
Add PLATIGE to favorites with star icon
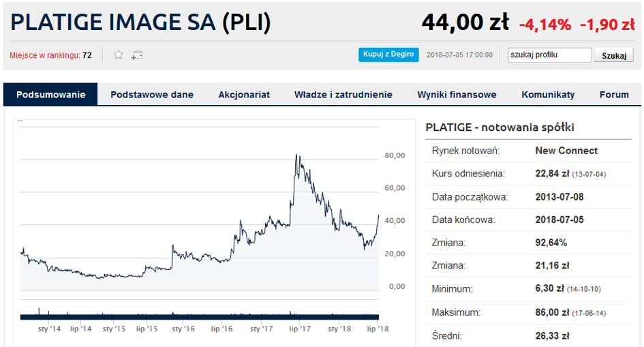[119, 55]
